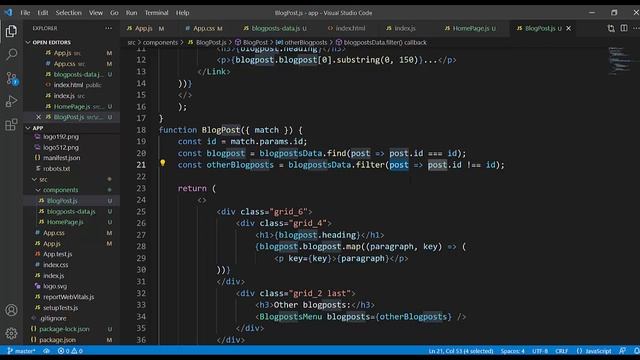The height and width of the screenshot is (360, 640).
Task: Collapse the Open Editors section
Action: [51, 42]
